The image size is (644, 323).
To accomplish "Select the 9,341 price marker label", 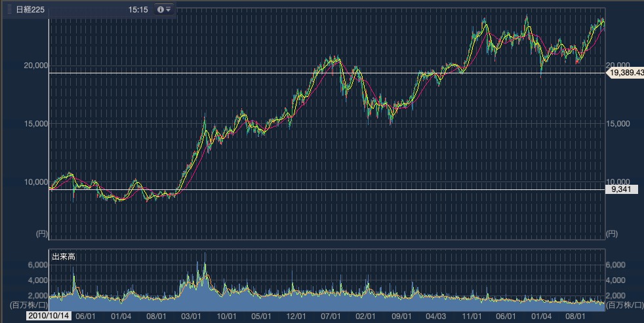I will 620,189.
